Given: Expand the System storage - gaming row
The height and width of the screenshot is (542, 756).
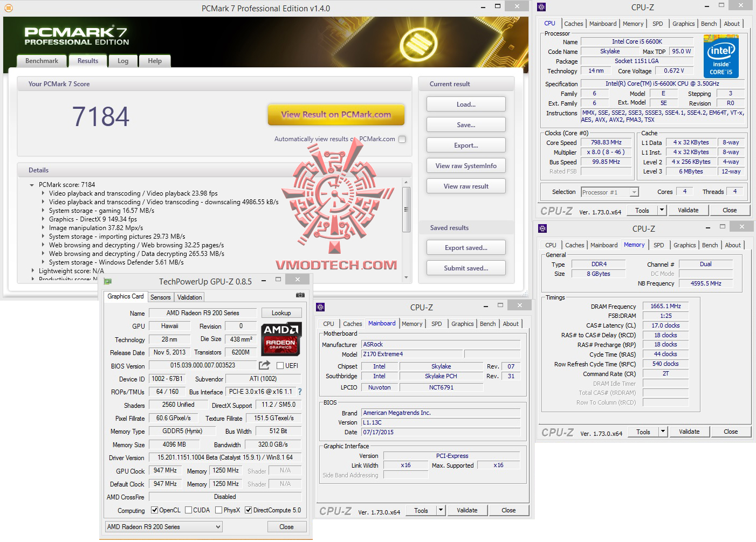Looking at the screenshot, I should 43,211.
